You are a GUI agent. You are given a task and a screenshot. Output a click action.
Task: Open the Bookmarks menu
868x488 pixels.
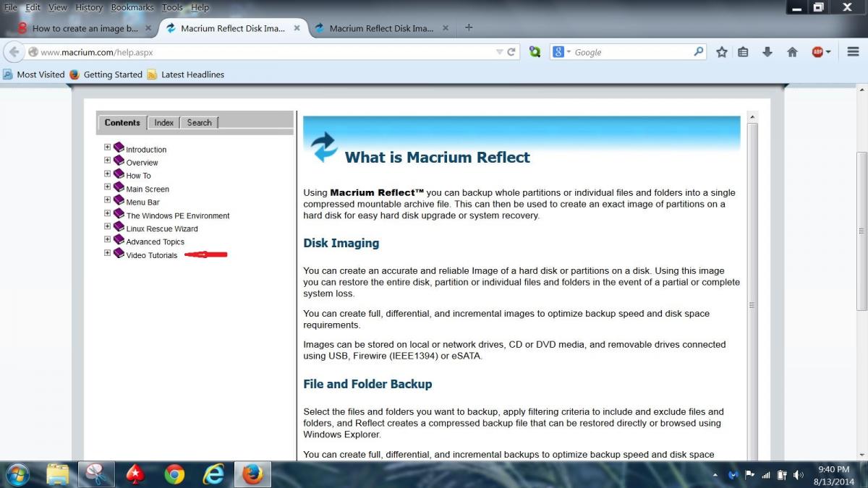pyautogui.click(x=132, y=7)
